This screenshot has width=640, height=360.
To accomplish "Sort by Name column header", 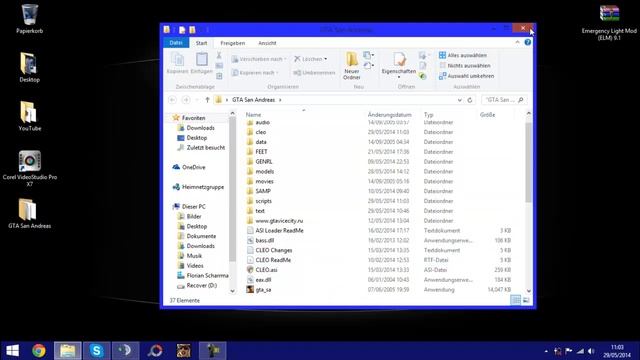I will point(253,115).
